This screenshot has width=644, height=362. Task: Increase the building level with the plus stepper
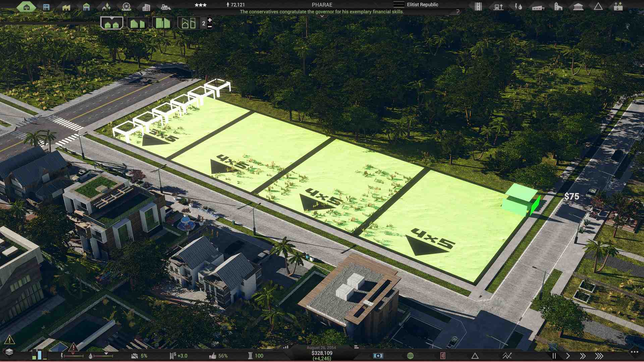click(210, 20)
